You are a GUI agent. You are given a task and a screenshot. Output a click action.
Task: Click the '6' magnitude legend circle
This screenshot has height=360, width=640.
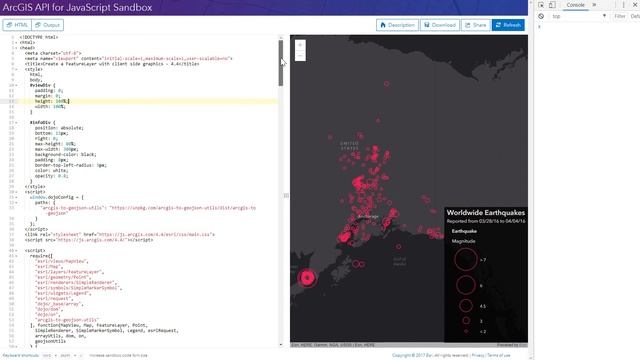coord(466,285)
